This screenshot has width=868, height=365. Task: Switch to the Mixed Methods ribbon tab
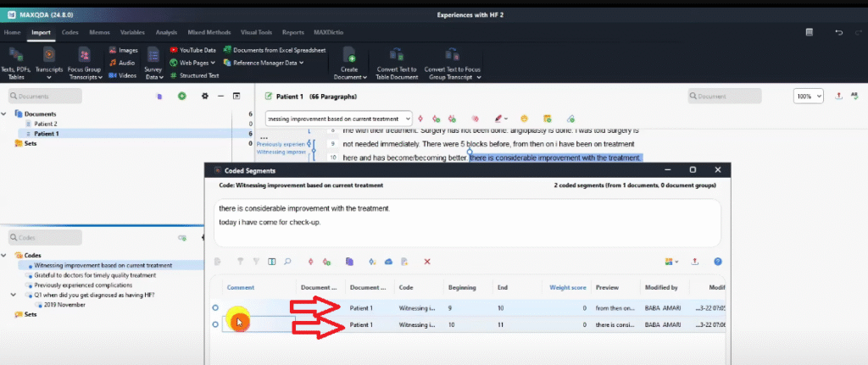pos(210,33)
